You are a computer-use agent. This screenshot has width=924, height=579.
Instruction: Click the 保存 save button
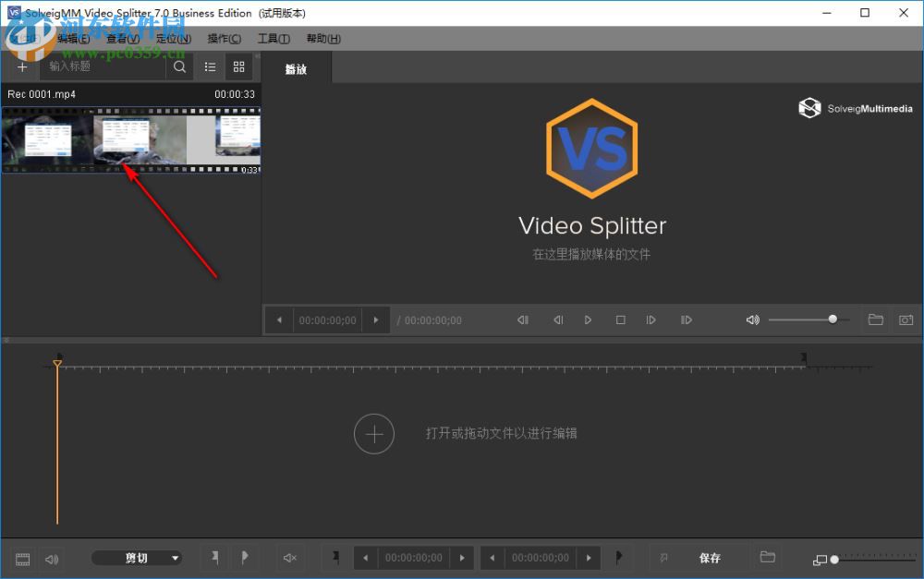pyautogui.click(x=711, y=558)
